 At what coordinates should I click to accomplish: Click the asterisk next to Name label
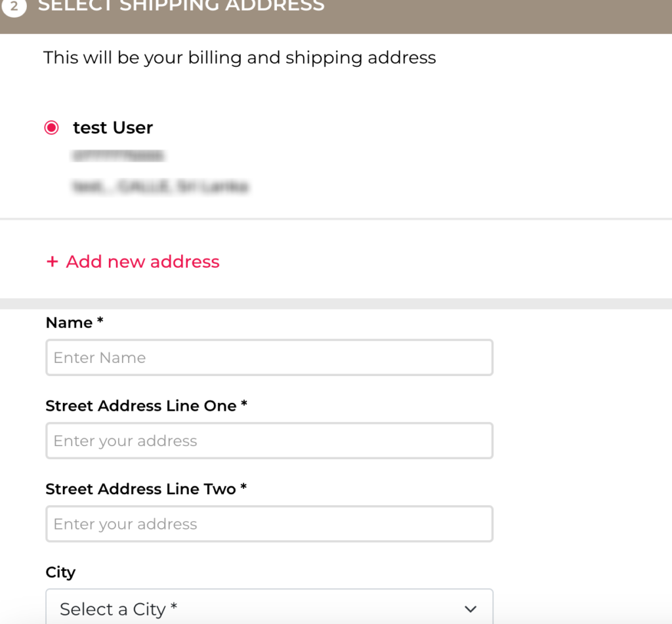(x=100, y=322)
